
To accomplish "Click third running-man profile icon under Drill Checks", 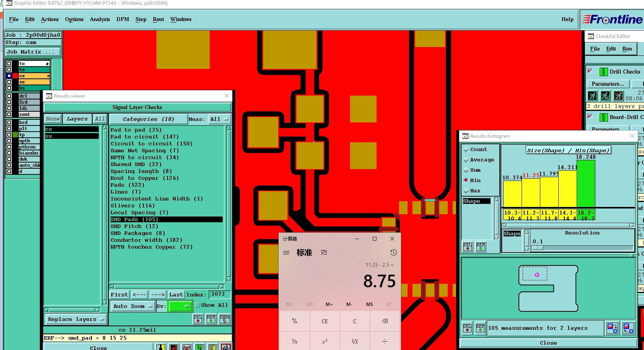I will pyautogui.click(x=618, y=96).
